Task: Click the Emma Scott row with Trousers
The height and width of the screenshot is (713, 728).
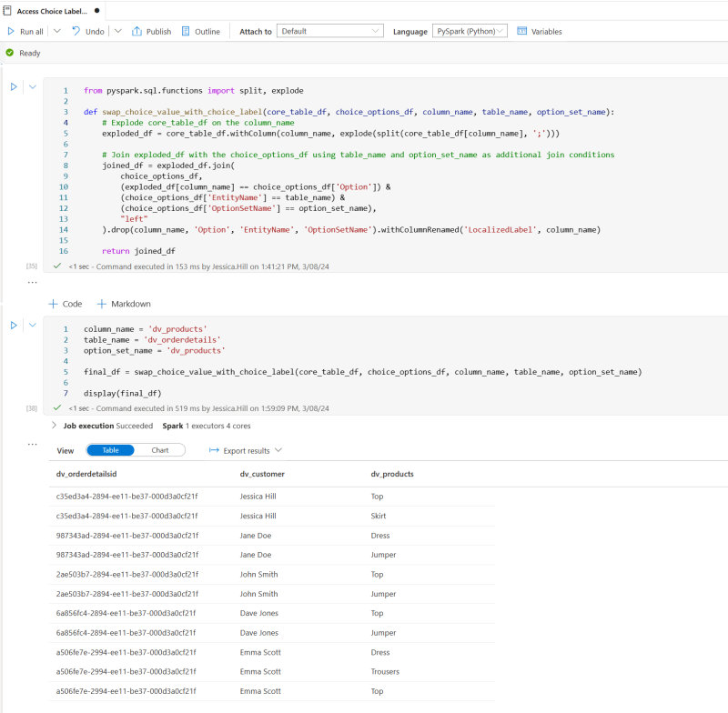Action: point(271,672)
